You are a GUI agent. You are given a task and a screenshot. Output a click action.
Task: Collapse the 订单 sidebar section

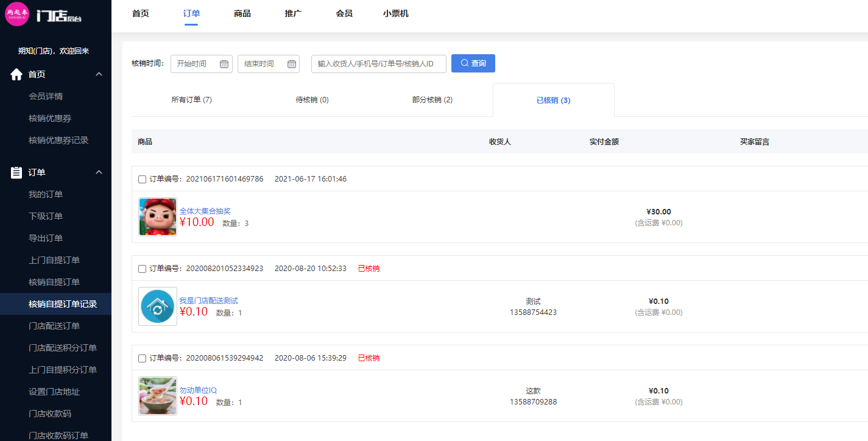(99, 172)
